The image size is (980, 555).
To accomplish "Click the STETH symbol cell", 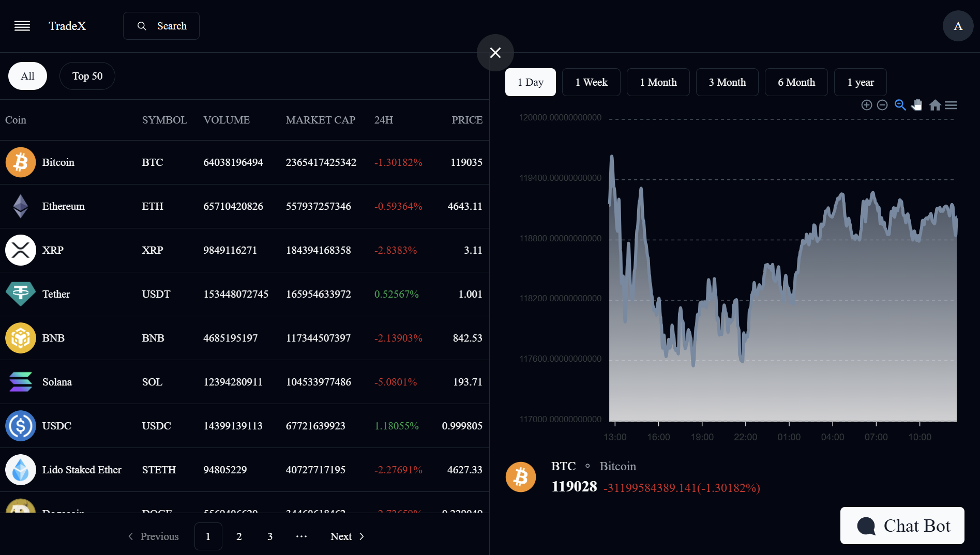I will (159, 470).
